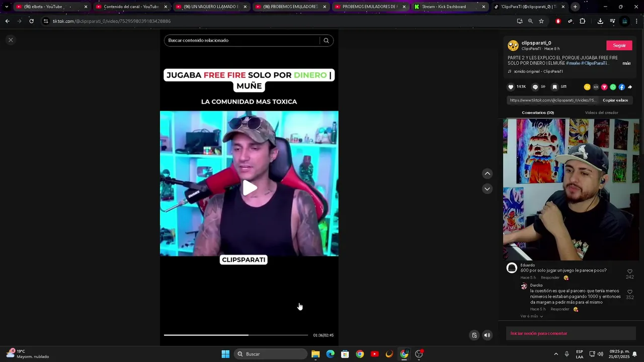644x362 pixels.
Task: Click the search magnifier in related content bar
Action: tap(326, 40)
